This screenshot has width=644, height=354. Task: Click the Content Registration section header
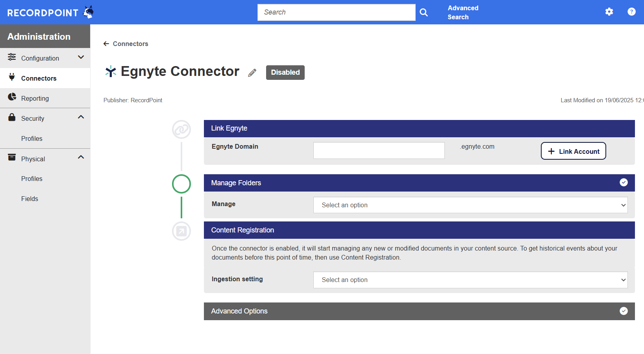point(419,230)
